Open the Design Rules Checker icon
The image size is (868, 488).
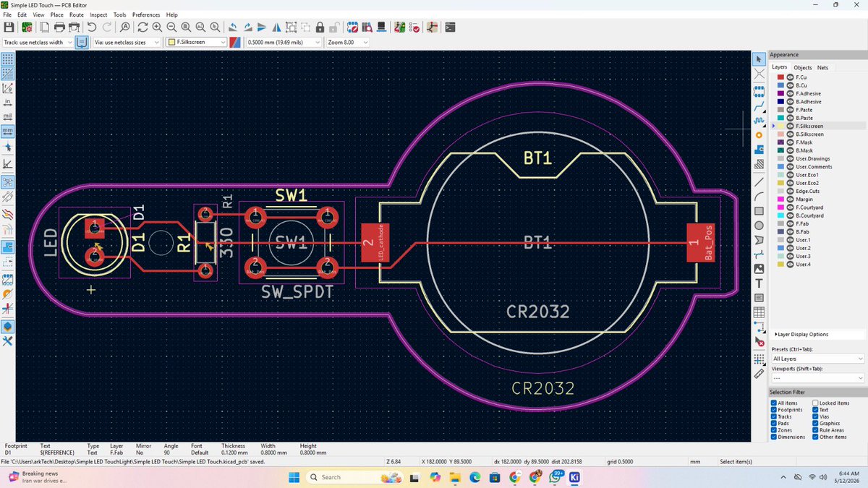(415, 27)
